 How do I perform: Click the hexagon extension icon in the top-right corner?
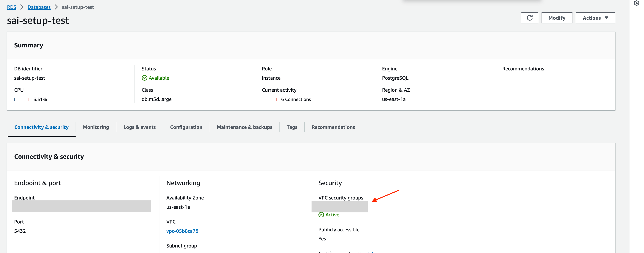636,3
